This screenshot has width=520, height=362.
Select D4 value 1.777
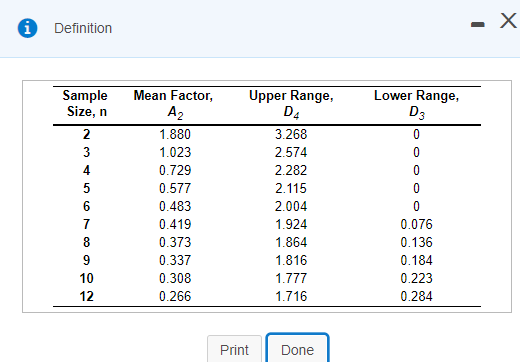click(x=291, y=279)
